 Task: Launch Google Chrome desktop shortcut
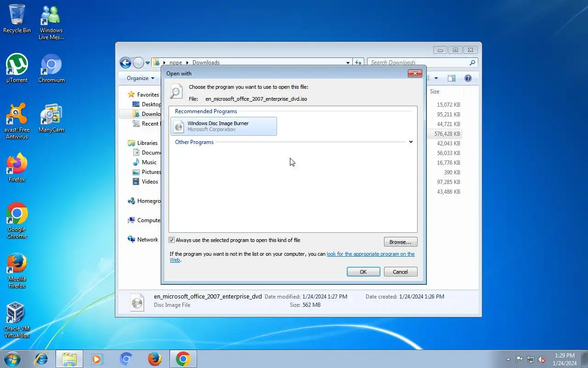pyautogui.click(x=17, y=220)
